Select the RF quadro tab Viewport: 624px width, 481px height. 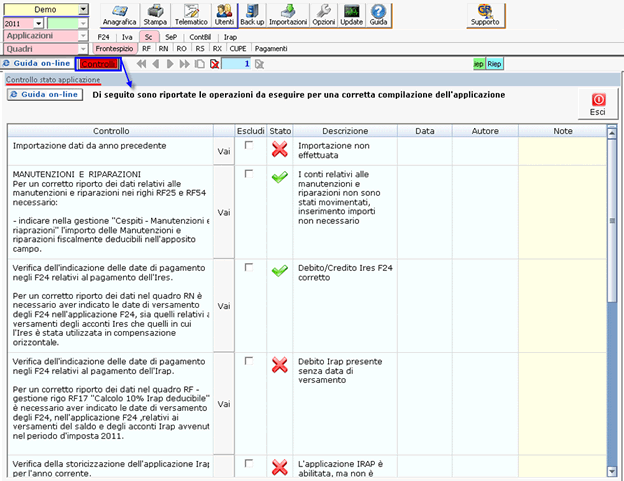click(146, 49)
